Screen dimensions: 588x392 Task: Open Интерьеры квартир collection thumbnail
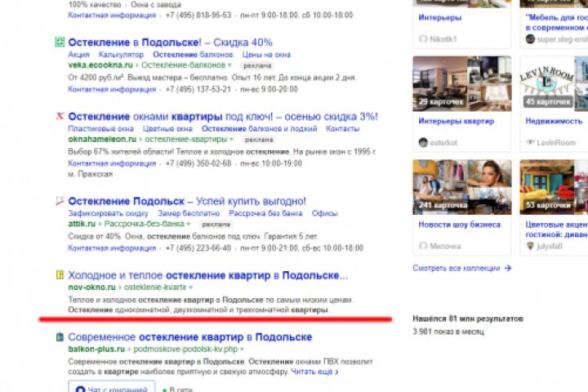point(462,83)
